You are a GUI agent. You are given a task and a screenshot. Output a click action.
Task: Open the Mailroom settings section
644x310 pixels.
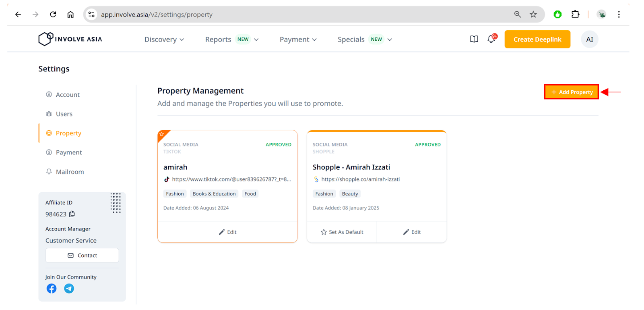pyautogui.click(x=70, y=172)
